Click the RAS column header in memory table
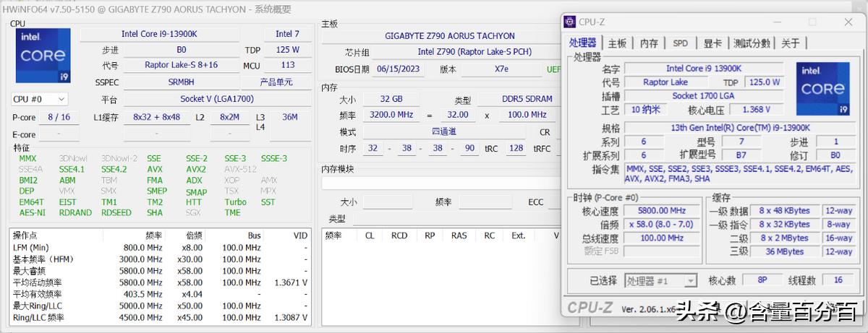 (459, 235)
